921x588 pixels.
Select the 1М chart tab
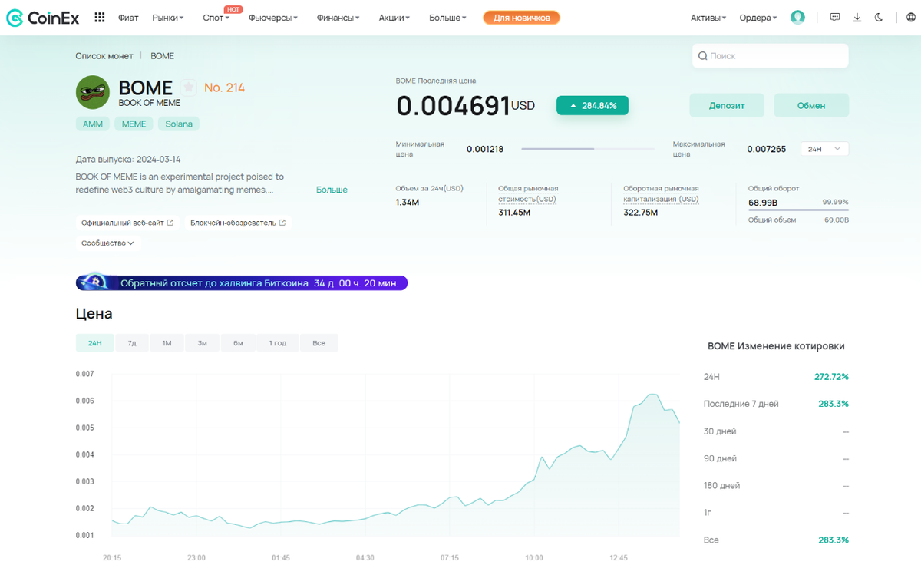point(167,343)
